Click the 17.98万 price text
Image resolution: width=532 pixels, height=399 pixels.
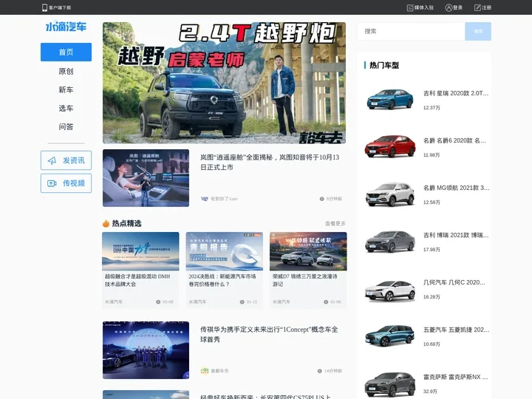pos(432,250)
